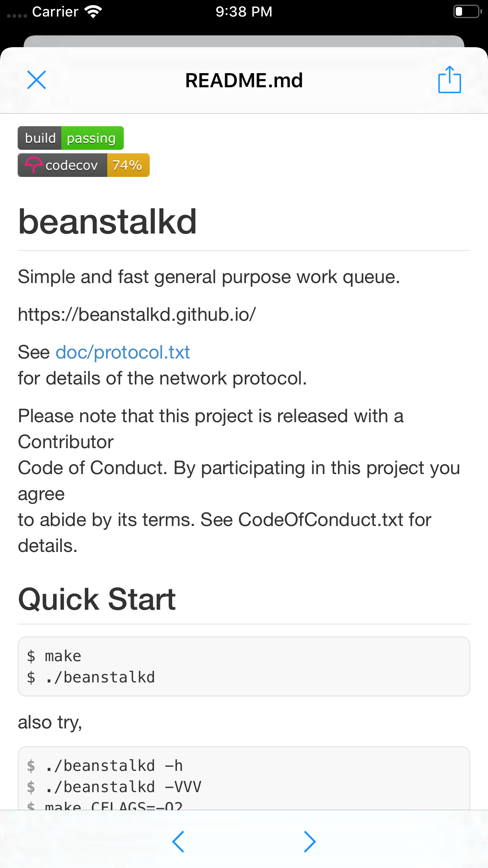The width and height of the screenshot is (488, 868).
Task: Open the doc/protocol.txt link
Action: point(123,352)
